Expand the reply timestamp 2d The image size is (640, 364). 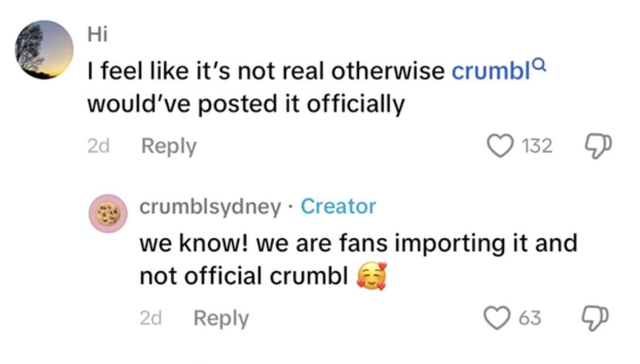tap(151, 318)
